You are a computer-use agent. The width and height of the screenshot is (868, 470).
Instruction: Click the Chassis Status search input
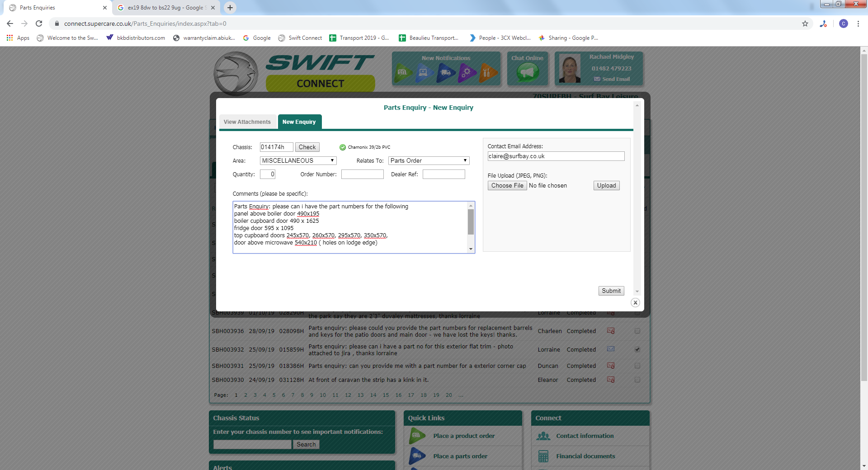[x=252, y=444]
